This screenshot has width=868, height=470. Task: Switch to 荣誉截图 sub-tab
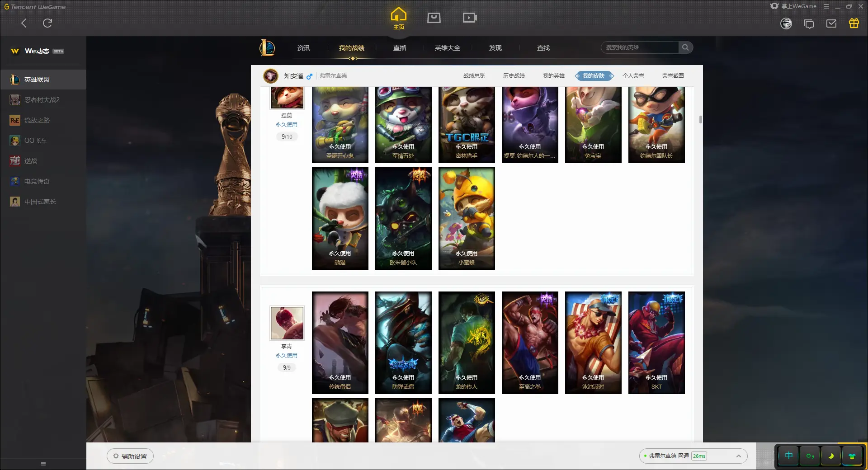tap(673, 76)
